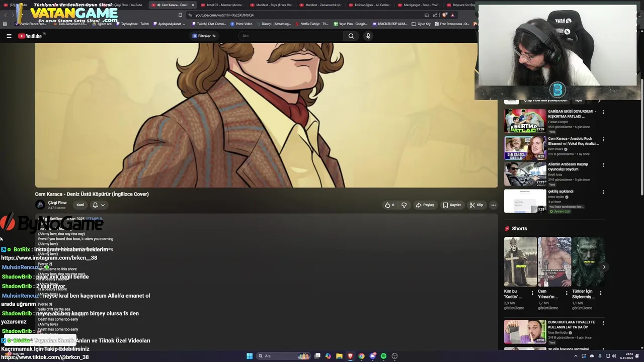This screenshot has width=644, height=362.
Task: Open options for Ailemin Arabasını Kaçırıp video
Action: click(603, 165)
